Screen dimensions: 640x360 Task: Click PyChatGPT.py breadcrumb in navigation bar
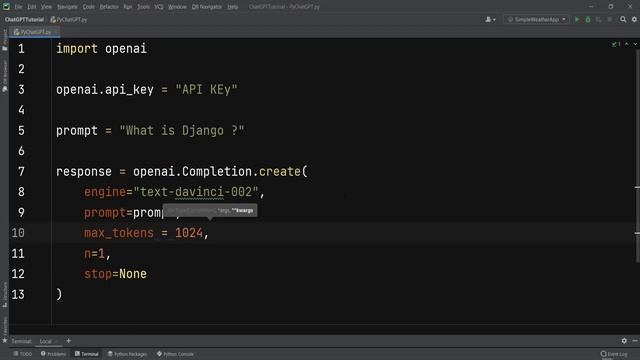pyautogui.click(x=69, y=20)
